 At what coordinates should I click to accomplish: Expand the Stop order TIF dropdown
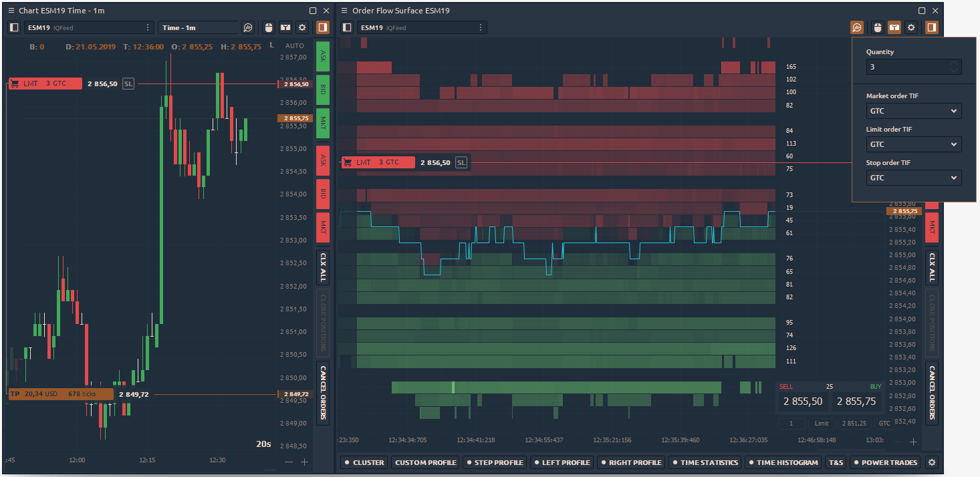(x=913, y=178)
